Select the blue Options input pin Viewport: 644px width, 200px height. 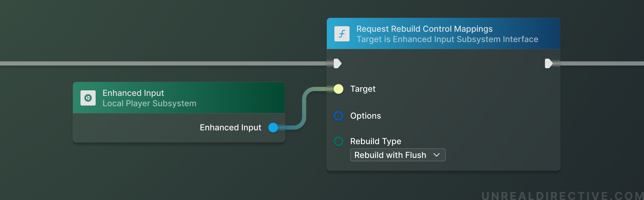point(338,116)
